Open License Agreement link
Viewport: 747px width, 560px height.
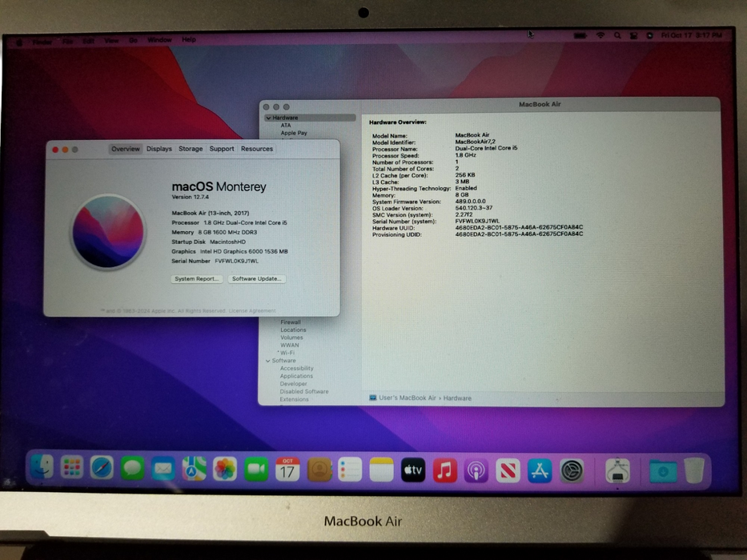coord(252,311)
